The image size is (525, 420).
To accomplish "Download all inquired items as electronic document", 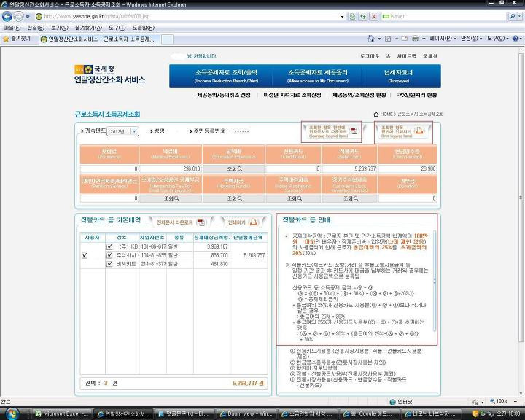I will [331, 132].
